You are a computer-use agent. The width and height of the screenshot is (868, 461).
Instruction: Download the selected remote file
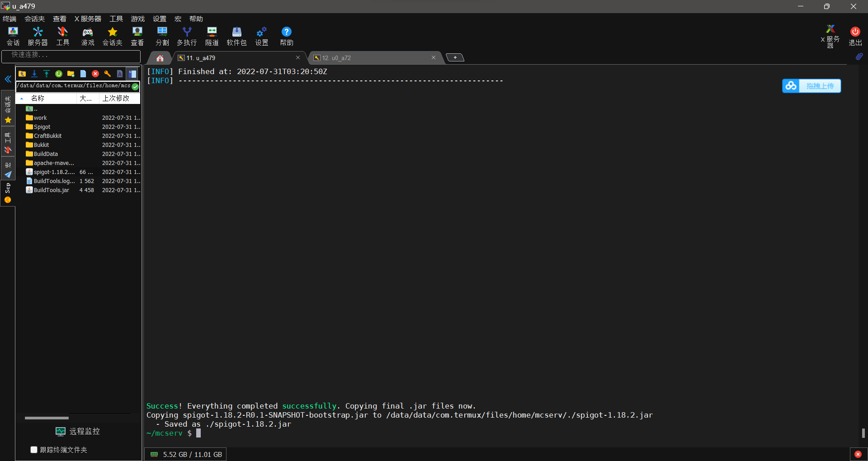(x=34, y=73)
